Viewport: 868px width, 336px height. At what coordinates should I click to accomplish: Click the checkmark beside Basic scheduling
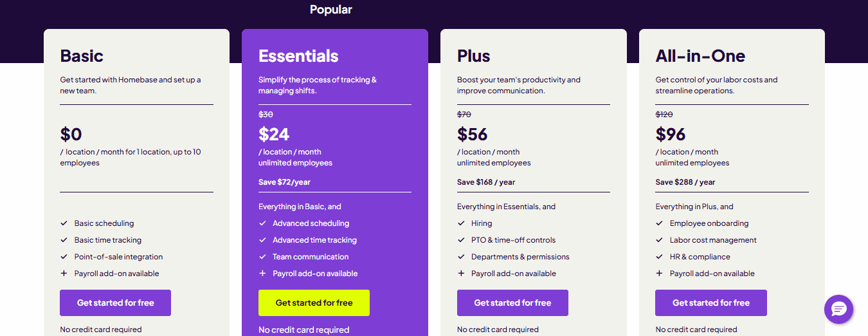coord(64,223)
